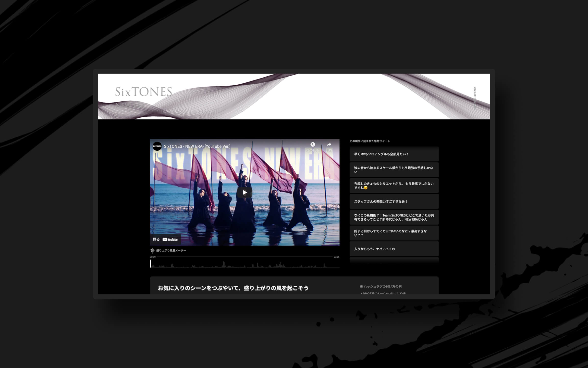Screen dimensions: 588x368
Task: Select tweet 早くMVもソロアングルも全部見たい
Action: [394, 154]
